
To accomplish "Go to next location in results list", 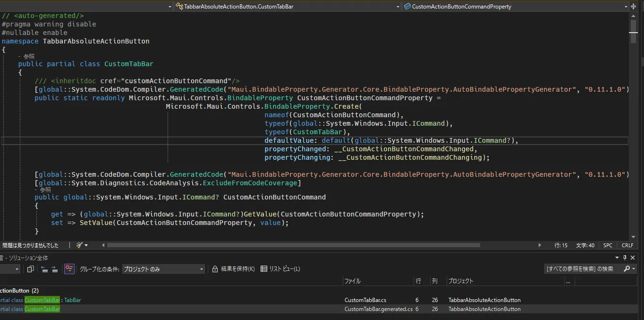I will pyautogui.click(x=55, y=269).
